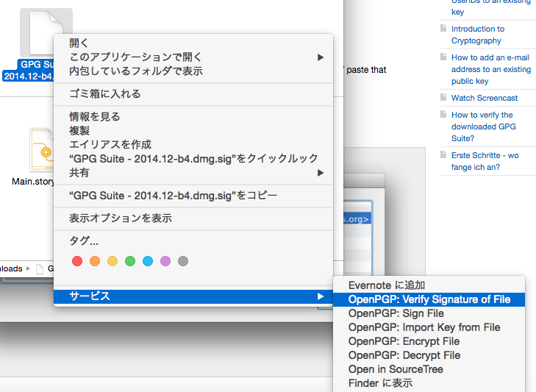Open the Introduction to Cryptography link
The height and width of the screenshot is (392, 536).
pyautogui.click(x=478, y=35)
